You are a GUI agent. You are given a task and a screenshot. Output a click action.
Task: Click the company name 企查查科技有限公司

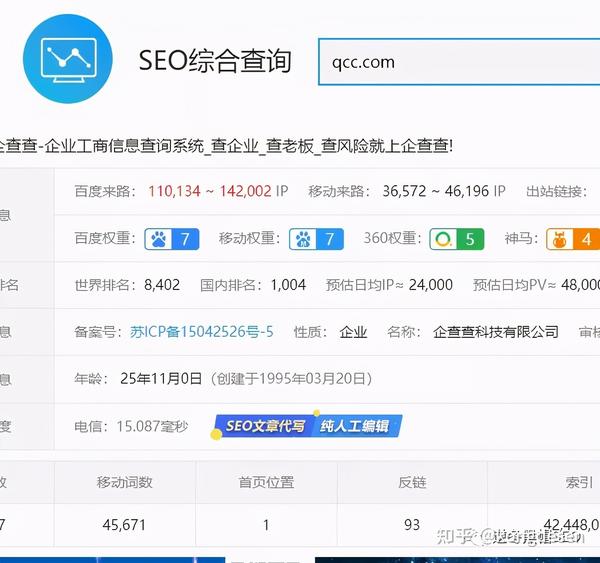tap(496, 332)
